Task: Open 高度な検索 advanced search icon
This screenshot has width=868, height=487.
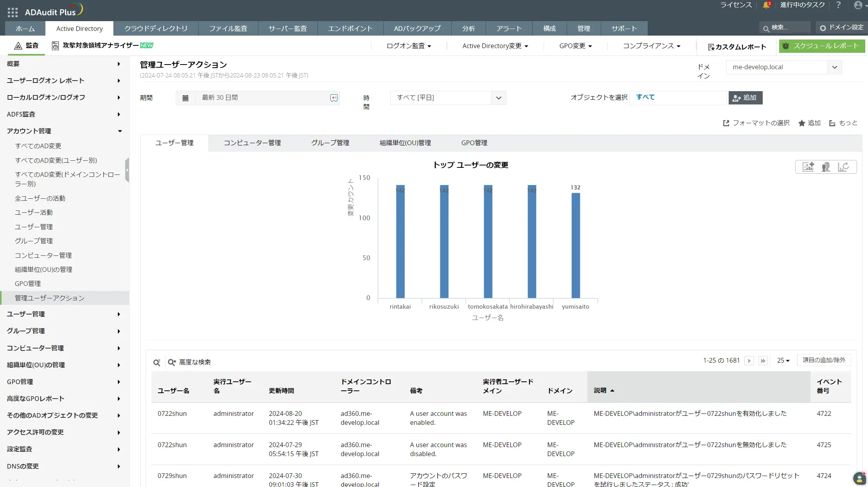Action: 171,363
